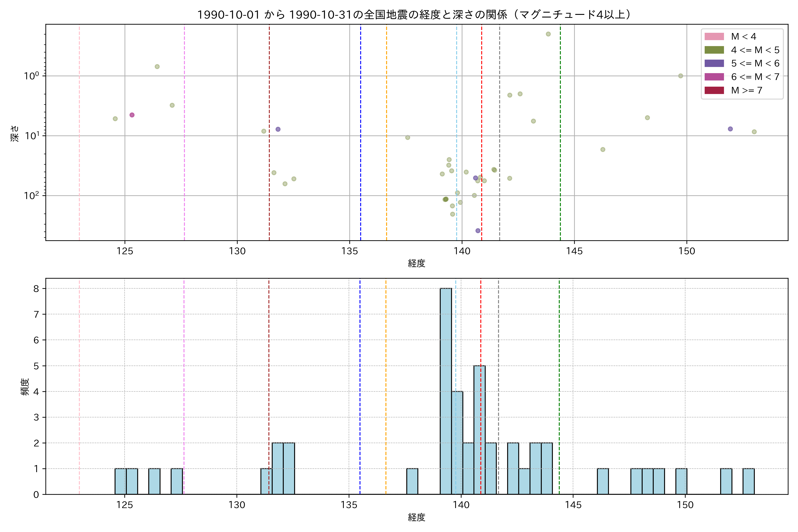Click the '経度' x-axis label under scatter plot
Screen dimensions: 798x532
click(x=416, y=263)
